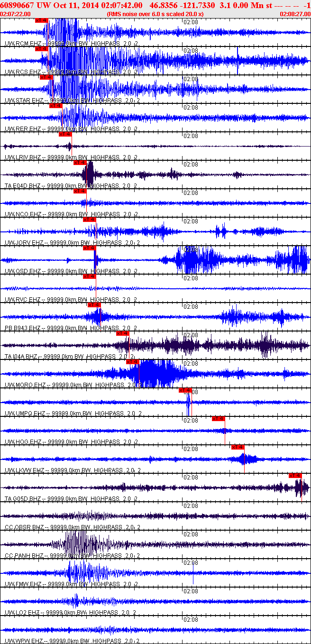Click the start time 02:07:22.00 label

15,14
